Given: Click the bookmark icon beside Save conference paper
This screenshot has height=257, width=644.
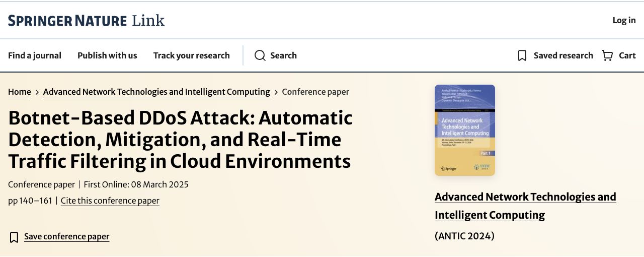Looking at the screenshot, I should tap(14, 237).
